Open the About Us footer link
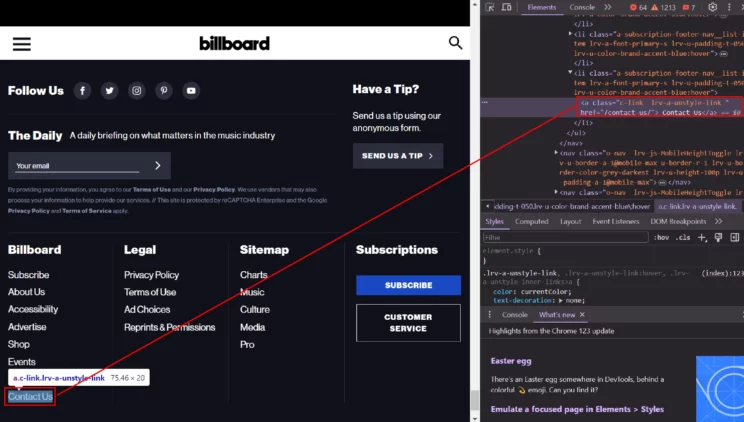Viewport: 744px width, 422px height. tap(27, 292)
